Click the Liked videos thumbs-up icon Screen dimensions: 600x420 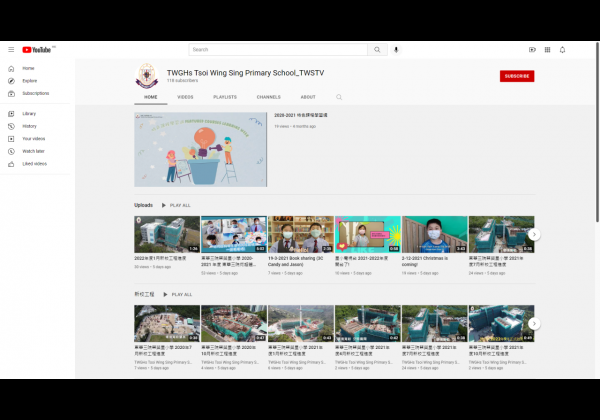(11, 164)
